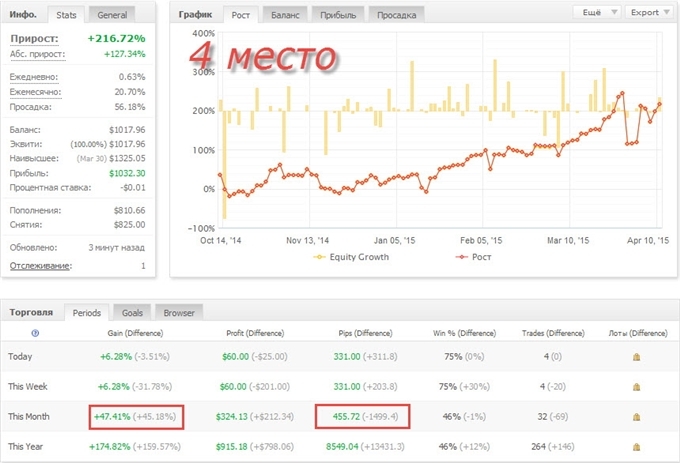The image size is (680, 463).
Task: Open the Browser tab in trading panel
Action: point(178,312)
